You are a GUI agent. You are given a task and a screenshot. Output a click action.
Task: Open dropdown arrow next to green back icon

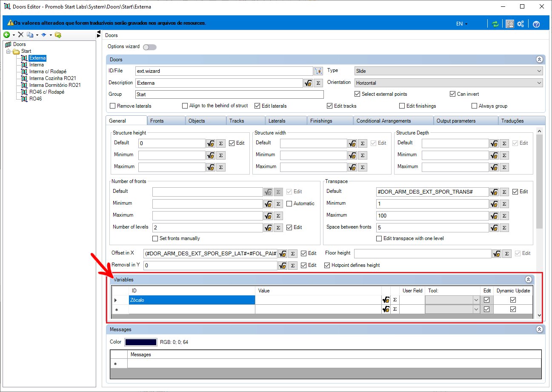[14, 35]
